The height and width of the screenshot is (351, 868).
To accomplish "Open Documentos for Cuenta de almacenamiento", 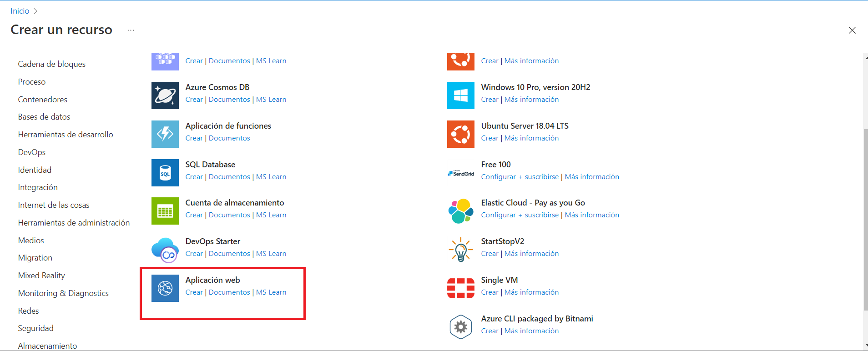I will (229, 215).
